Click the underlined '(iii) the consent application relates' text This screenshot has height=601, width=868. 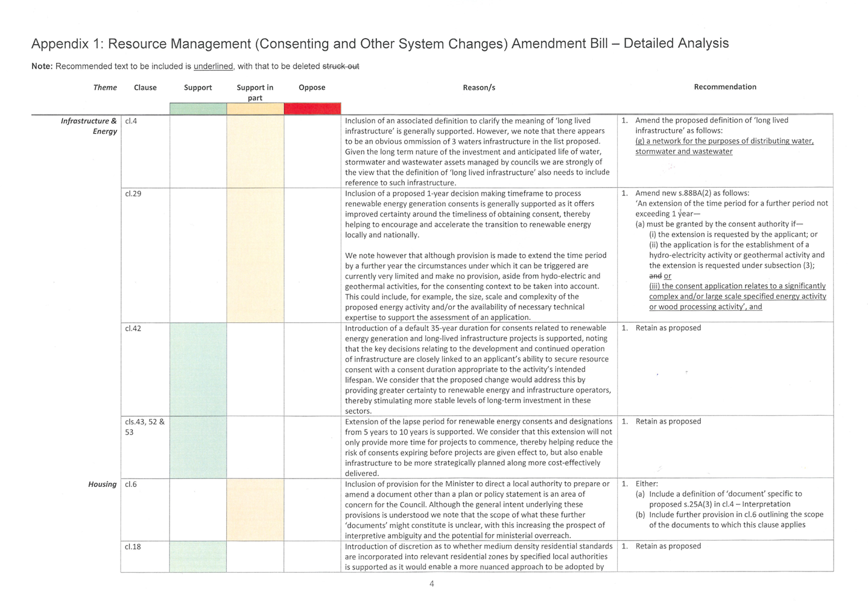[738, 296]
